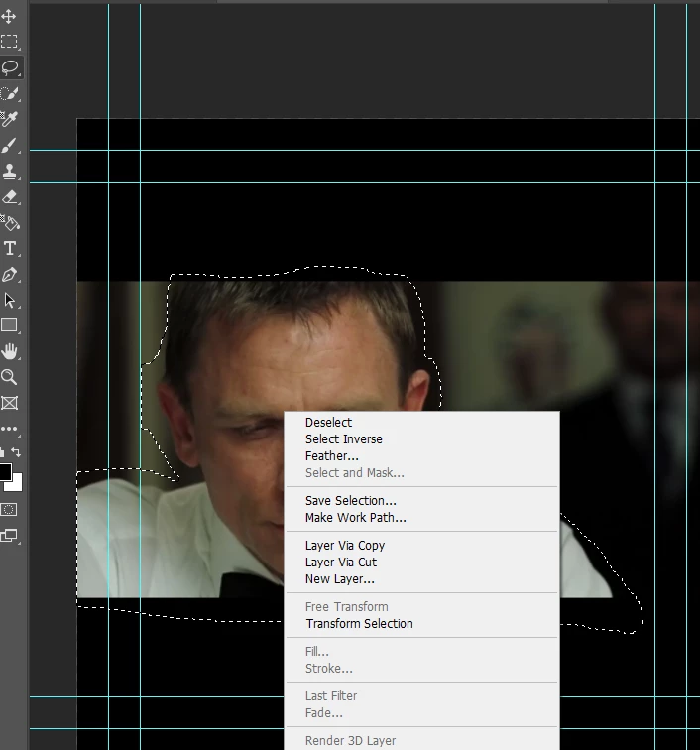Select the Rectangle shape tool
Viewport: 700px width, 750px height.
(x=9, y=325)
